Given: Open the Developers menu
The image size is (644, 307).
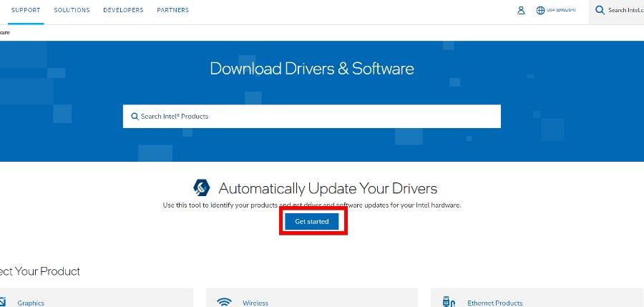Looking at the screenshot, I should tap(123, 10).
